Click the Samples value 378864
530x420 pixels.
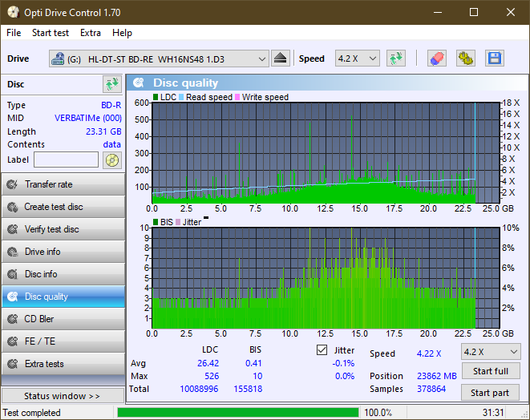pos(431,389)
